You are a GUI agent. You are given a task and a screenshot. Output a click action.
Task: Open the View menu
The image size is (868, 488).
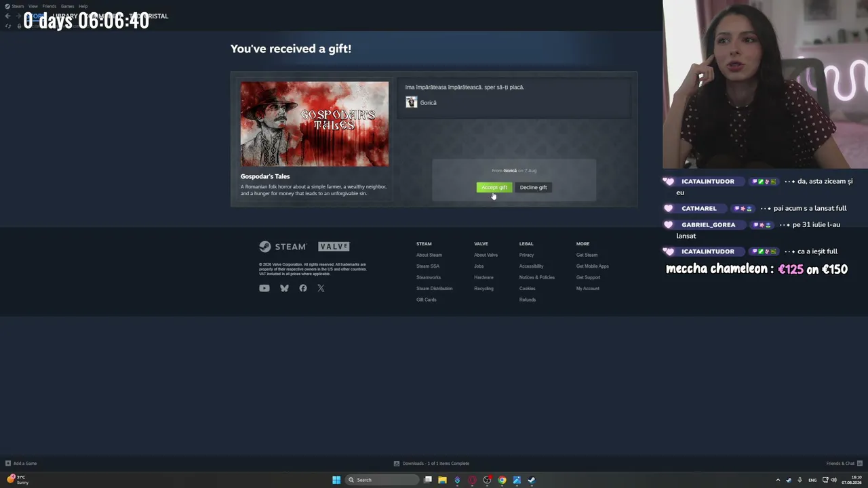[x=33, y=6]
